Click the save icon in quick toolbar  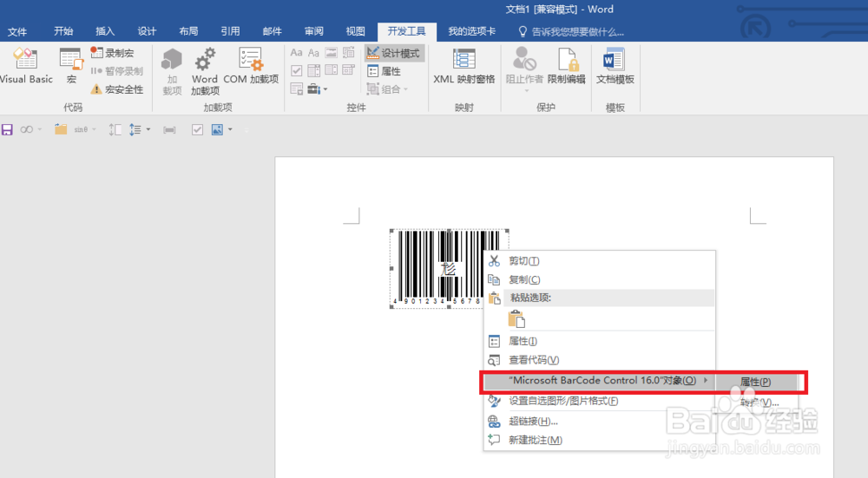click(x=7, y=129)
